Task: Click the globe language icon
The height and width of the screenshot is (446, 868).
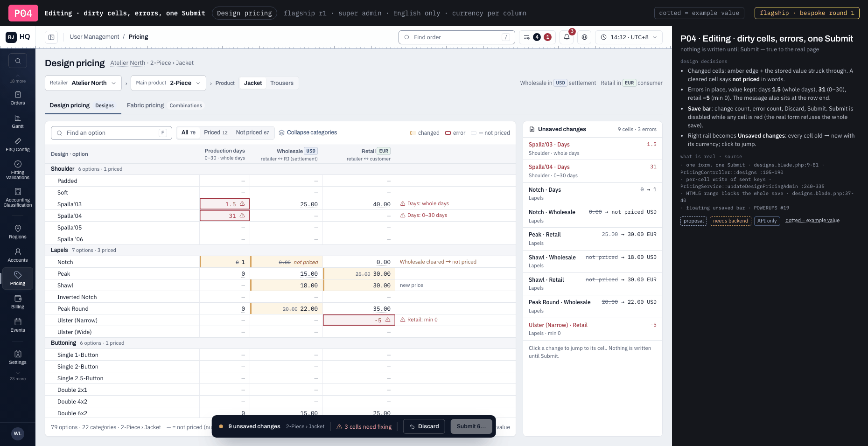Action: [584, 37]
